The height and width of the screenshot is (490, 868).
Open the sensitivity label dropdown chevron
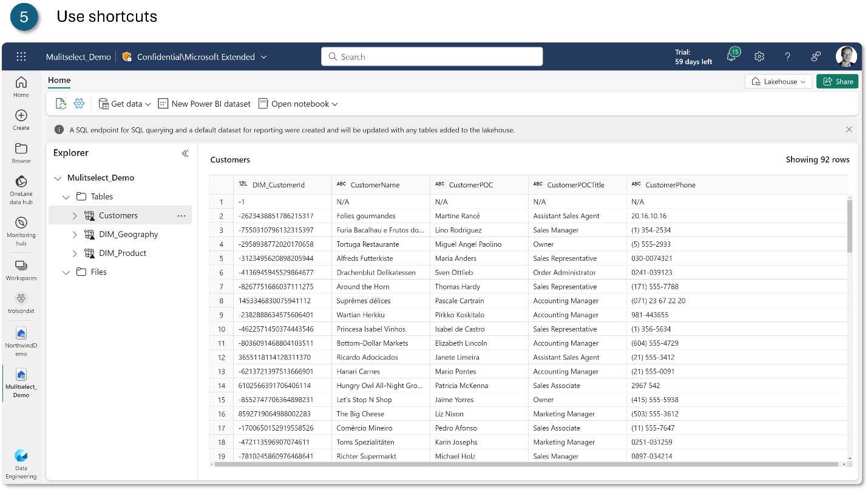point(263,57)
